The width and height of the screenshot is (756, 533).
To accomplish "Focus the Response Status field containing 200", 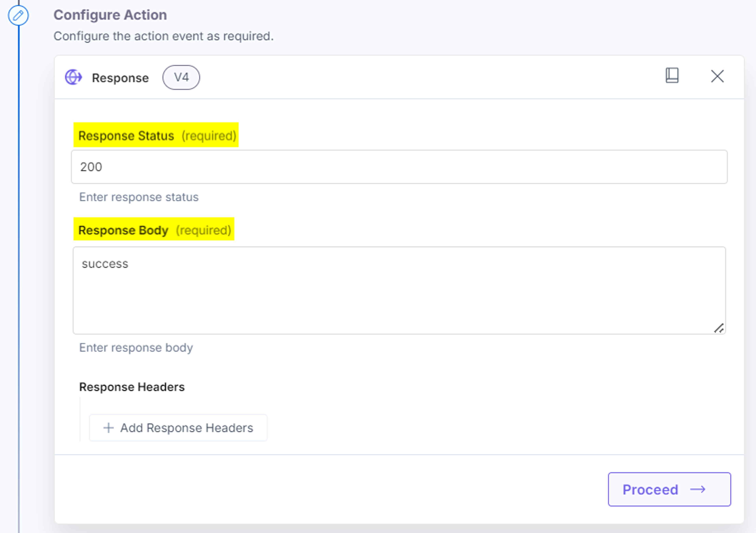I will click(399, 167).
